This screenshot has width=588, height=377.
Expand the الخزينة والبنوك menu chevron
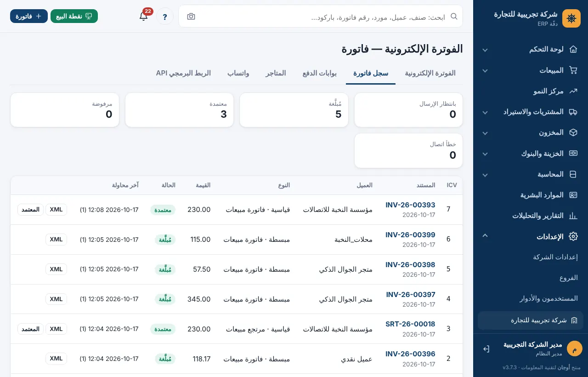pyautogui.click(x=485, y=154)
